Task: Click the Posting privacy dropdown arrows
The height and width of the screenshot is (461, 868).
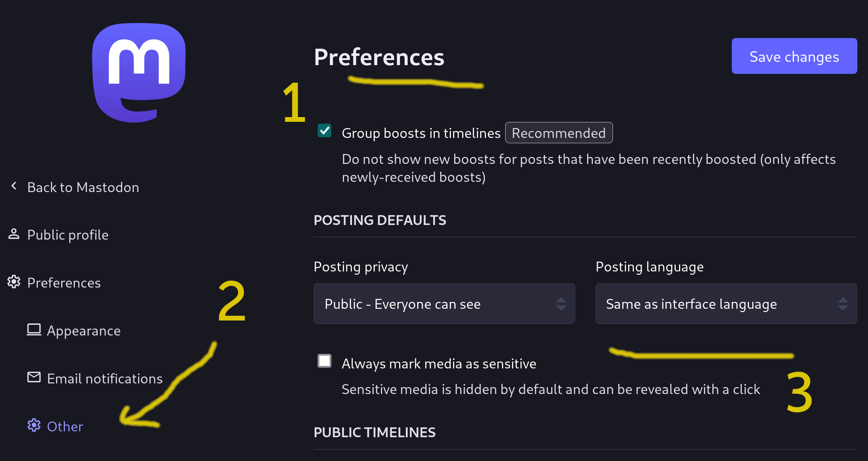Action: (561, 304)
